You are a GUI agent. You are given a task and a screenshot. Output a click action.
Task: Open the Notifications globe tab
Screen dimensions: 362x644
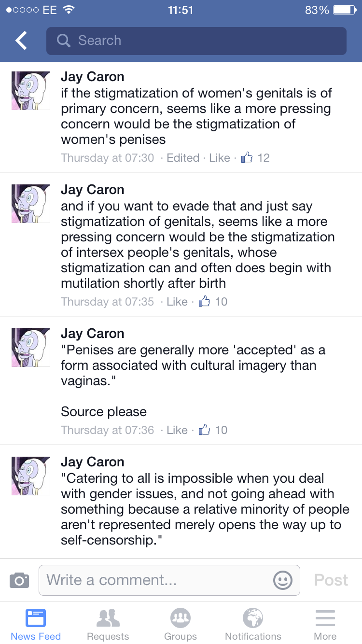253,624
